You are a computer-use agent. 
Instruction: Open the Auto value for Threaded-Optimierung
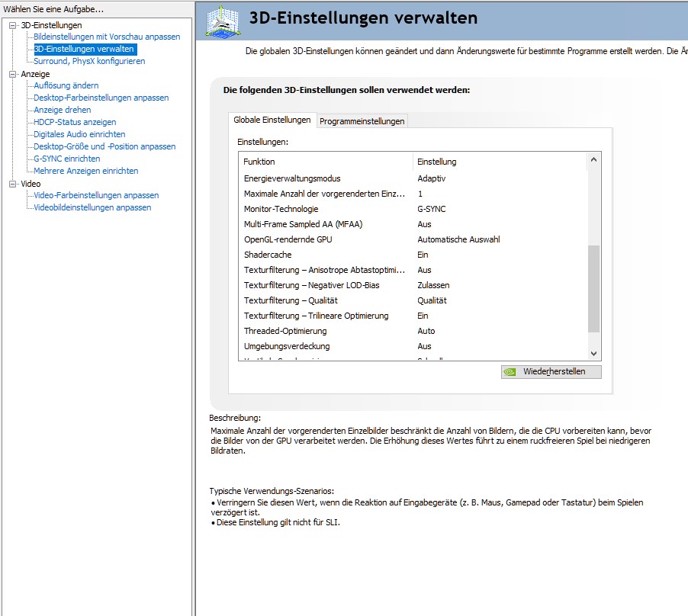pyautogui.click(x=426, y=331)
